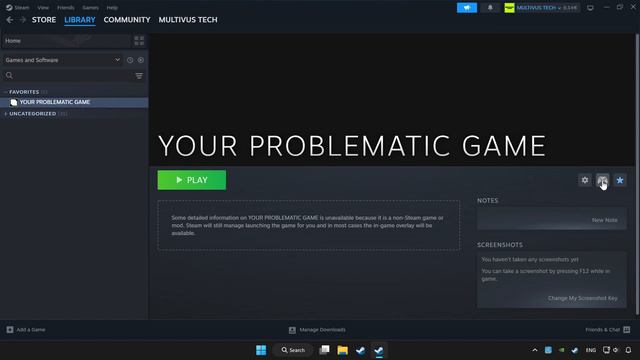Open the Windows Start menu
The width and height of the screenshot is (640, 360).
[x=261, y=350]
